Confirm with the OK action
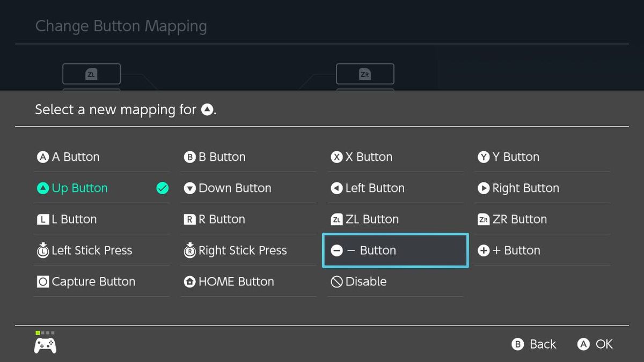 (x=595, y=344)
